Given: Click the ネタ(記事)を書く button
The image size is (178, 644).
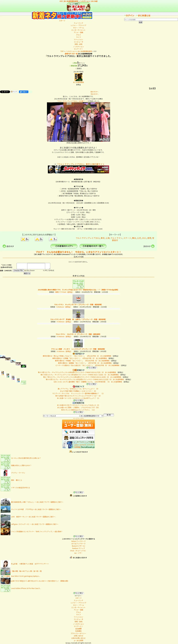Looking at the screenshot, I should pos(78,432).
